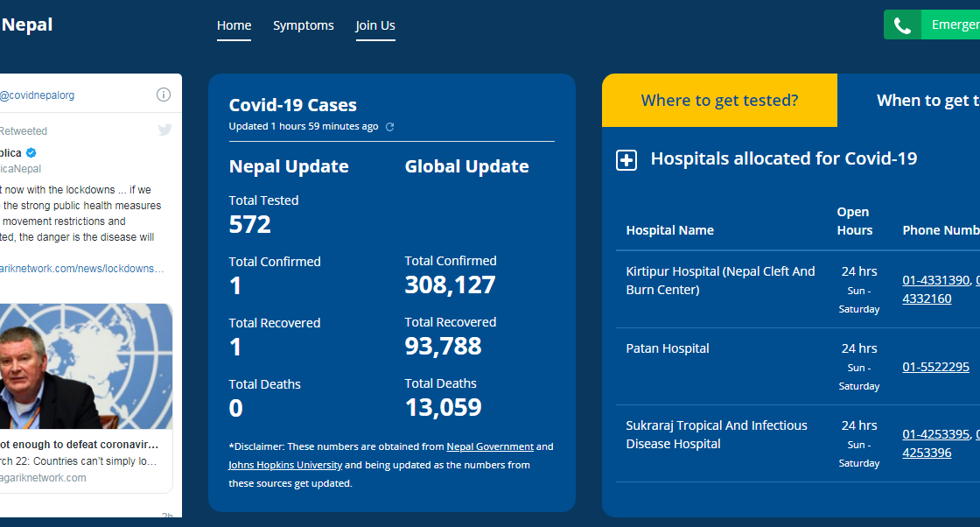Screen dimensions: 980x527
Task: Call Patan Hospital number 01-5522295
Action: 935,367
